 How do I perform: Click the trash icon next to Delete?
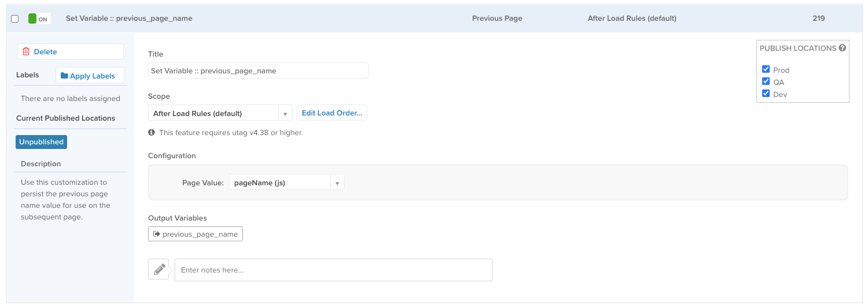(26, 51)
